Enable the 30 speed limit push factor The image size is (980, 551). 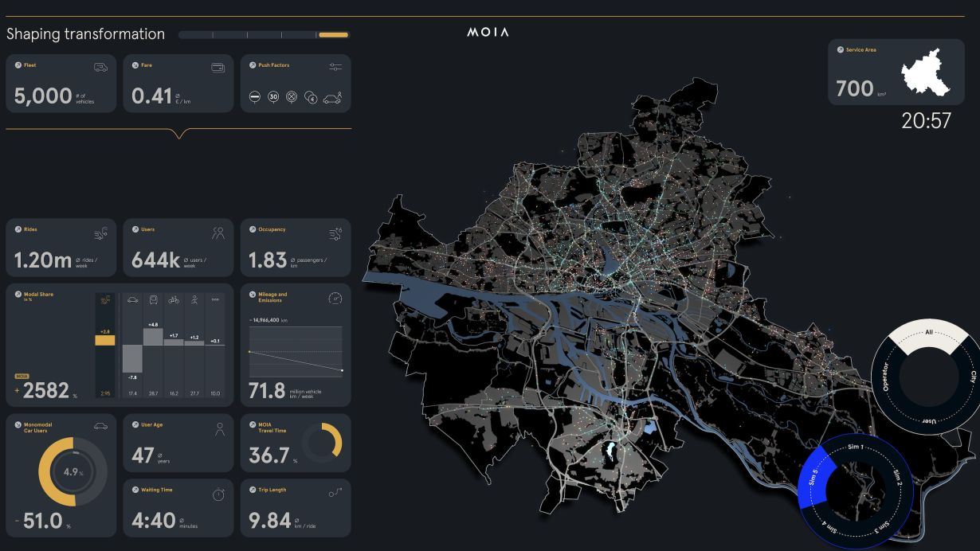tap(273, 97)
